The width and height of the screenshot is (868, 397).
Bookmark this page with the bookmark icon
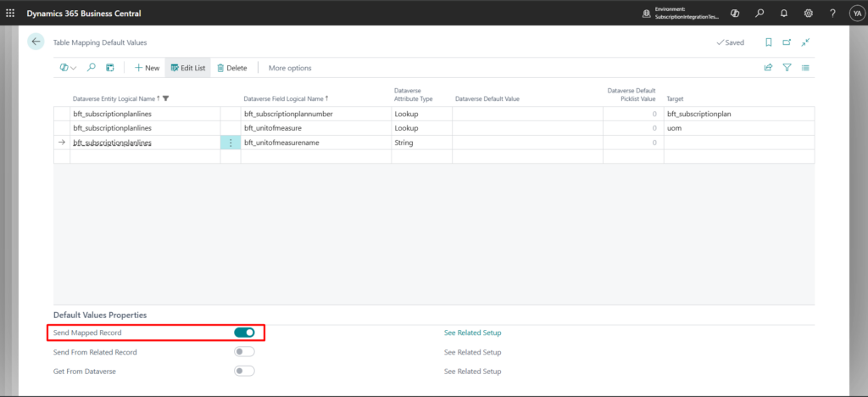point(768,42)
